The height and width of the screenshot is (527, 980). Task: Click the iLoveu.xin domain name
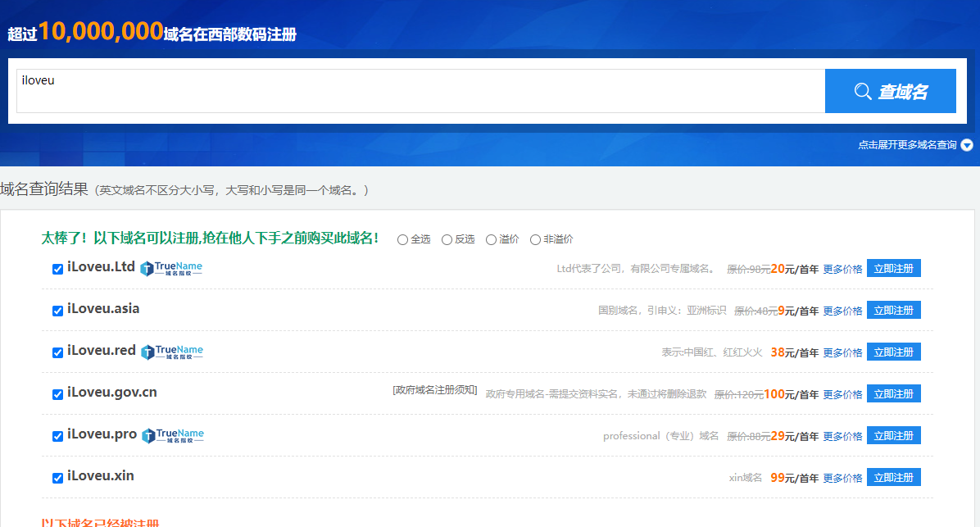(x=101, y=475)
